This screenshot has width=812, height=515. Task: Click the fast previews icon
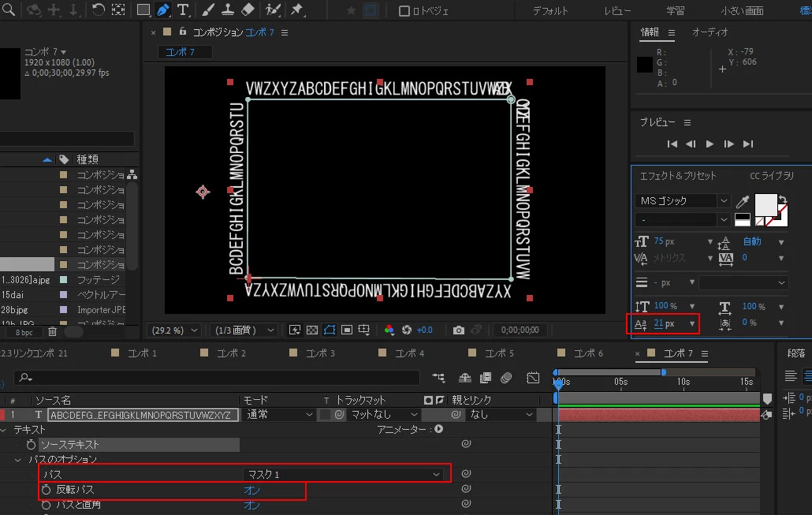click(x=295, y=330)
